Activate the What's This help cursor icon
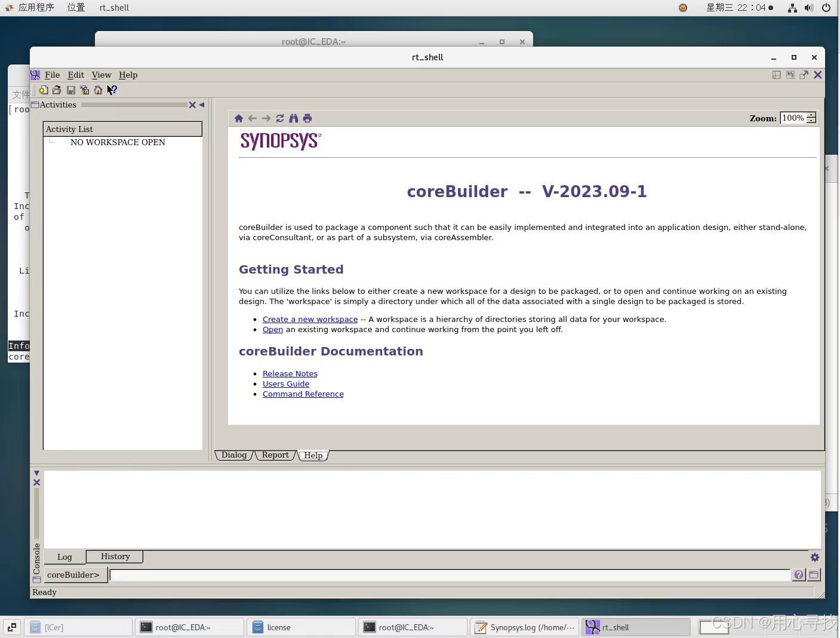The image size is (840, 638). click(112, 90)
